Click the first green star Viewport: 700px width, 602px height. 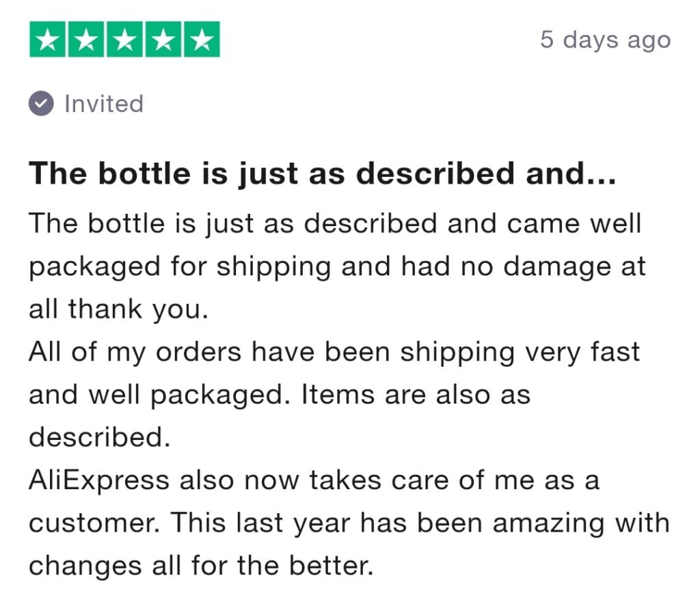[48, 39]
